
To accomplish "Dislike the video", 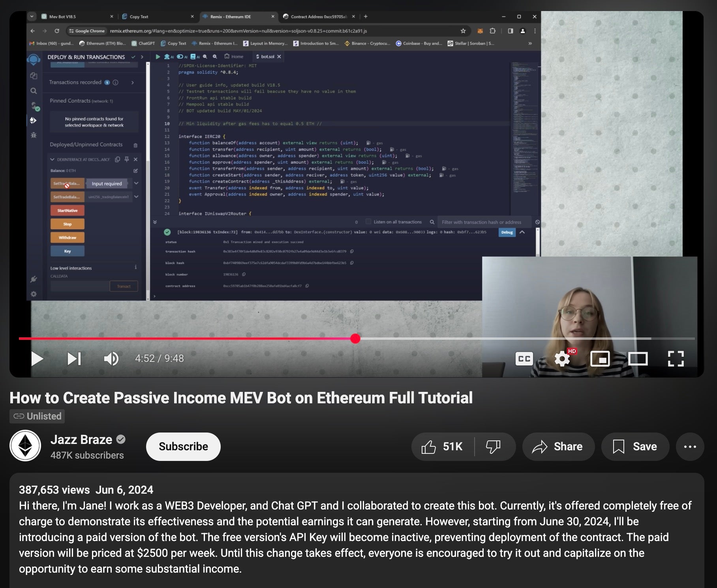I will tap(493, 446).
